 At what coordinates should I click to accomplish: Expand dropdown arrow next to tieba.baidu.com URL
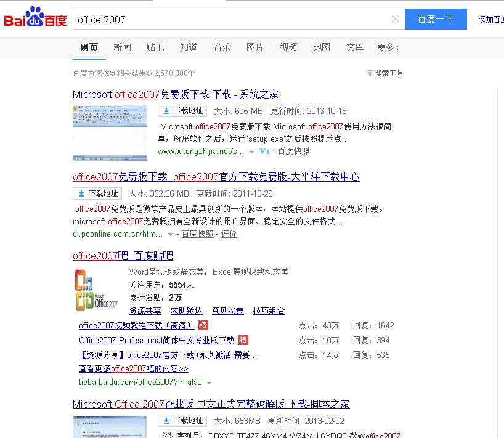(x=209, y=383)
